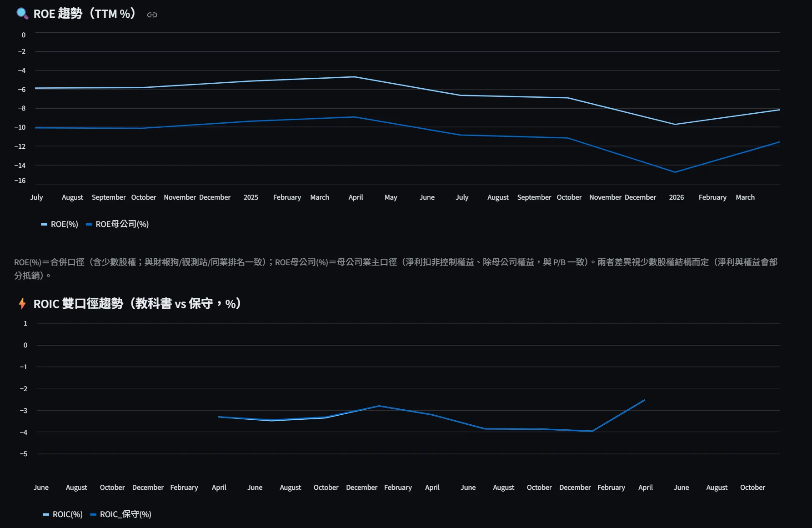Screen dimensions: 812x528
Task: Click the 2025 label on ROE chart axis
Action: [251, 197]
